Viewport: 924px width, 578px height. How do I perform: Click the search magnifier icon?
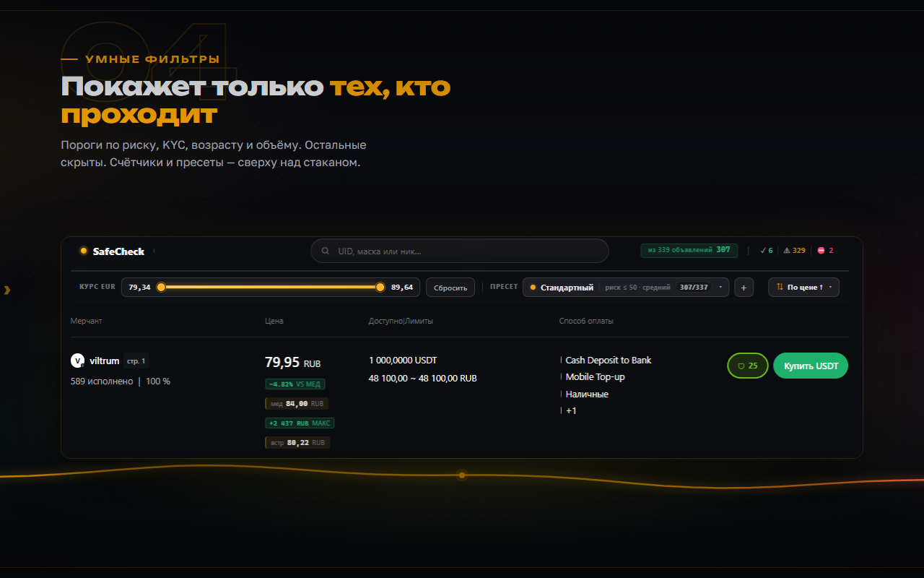pos(326,251)
